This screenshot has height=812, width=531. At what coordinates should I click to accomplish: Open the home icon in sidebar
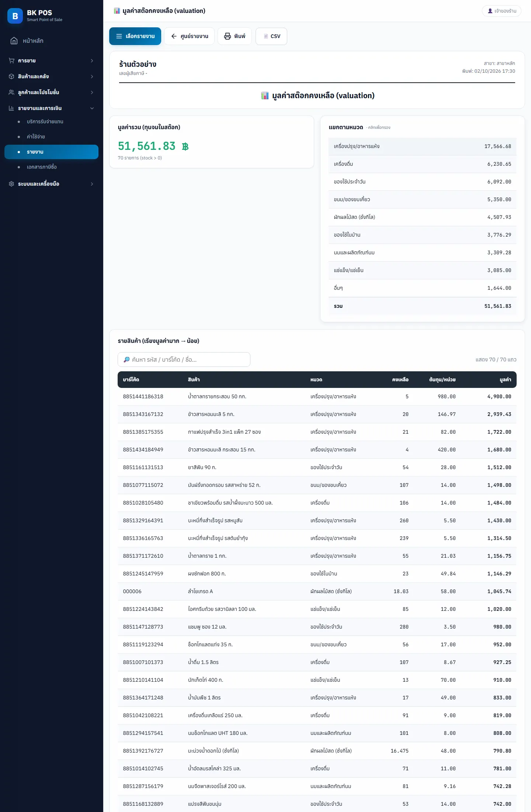(x=14, y=41)
